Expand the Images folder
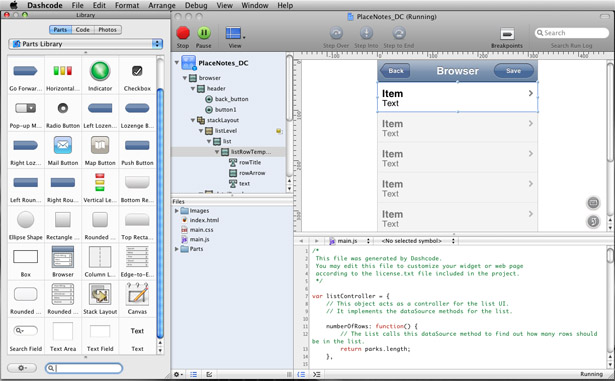 176,211
